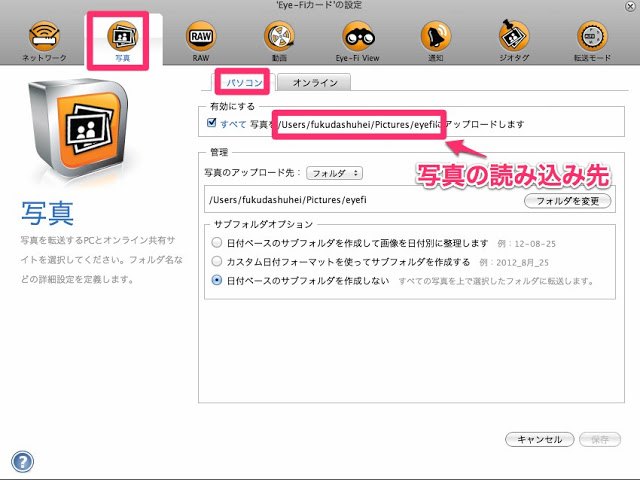640x480 pixels.
Task: Switch to the オンライン tab
Action: (x=315, y=82)
